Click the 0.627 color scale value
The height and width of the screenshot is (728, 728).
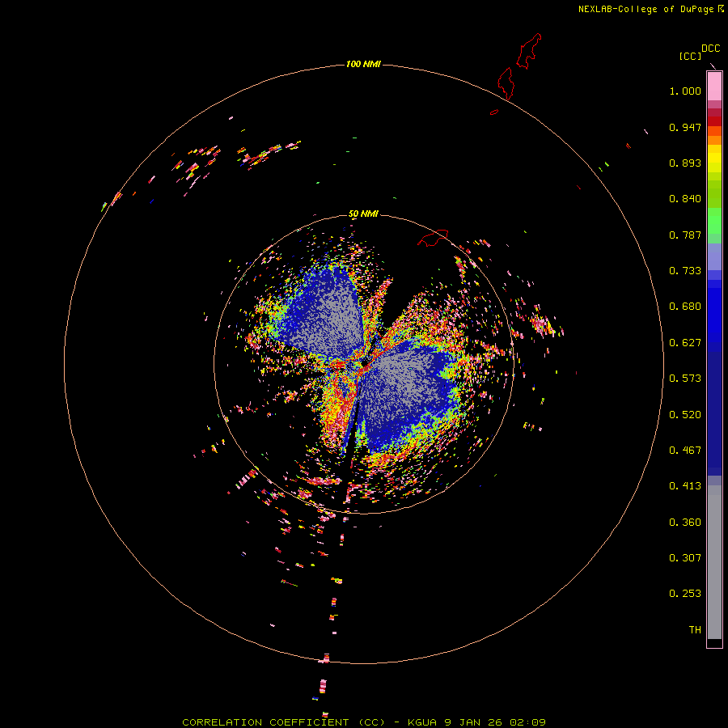click(685, 343)
